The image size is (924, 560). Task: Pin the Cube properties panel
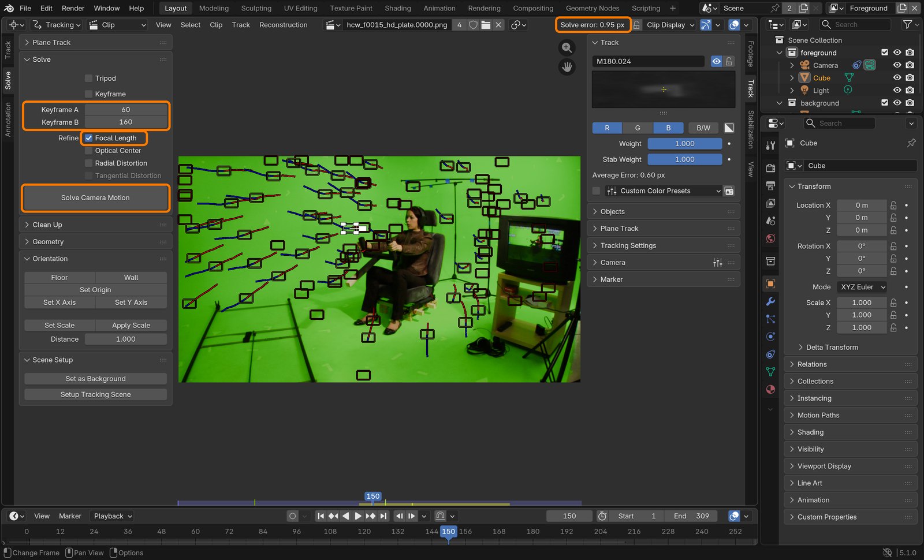click(911, 143)
